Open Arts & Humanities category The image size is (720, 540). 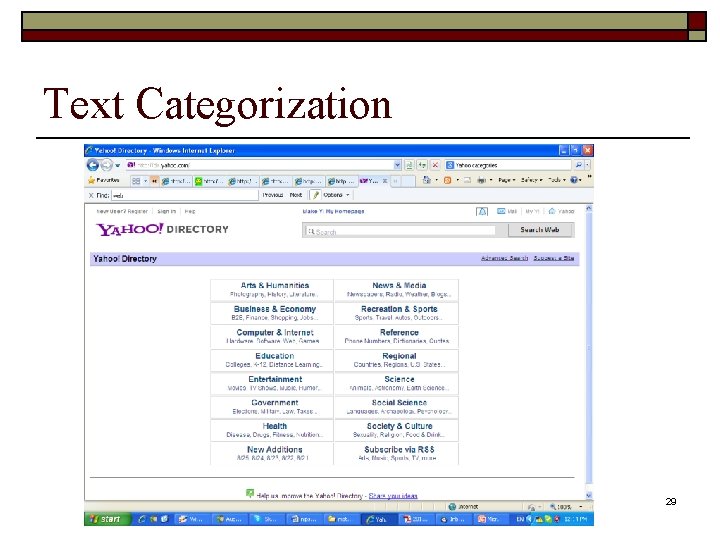(275, 286)
